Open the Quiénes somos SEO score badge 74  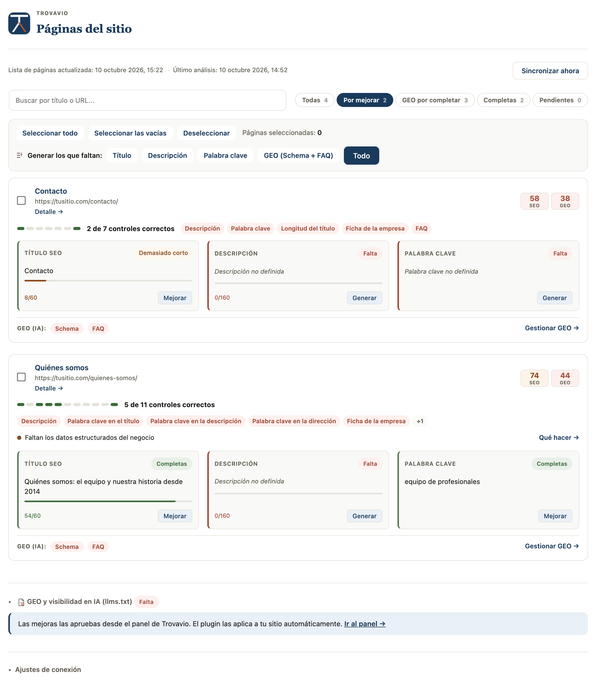coord(534,378)
